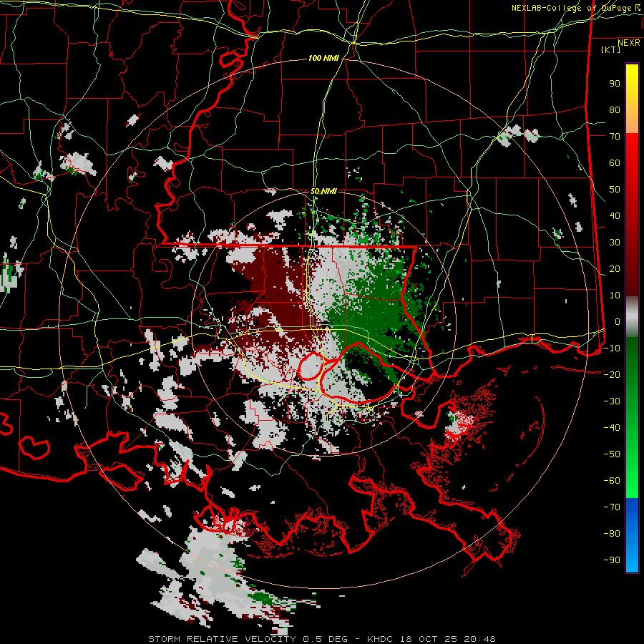Click the "NEXLAB-College of DuPage" header text
This screenshot has width=644, height=644.
tap(571, 8)
